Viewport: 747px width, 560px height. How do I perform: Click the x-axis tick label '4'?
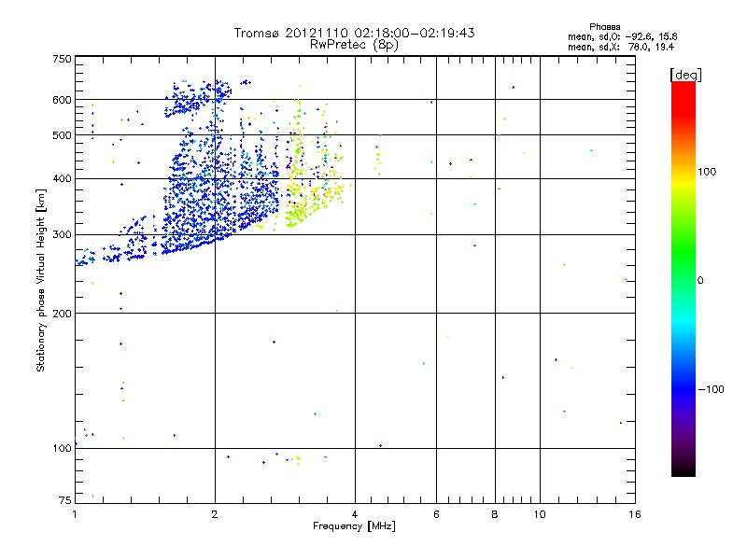click(x=355, y=514)
